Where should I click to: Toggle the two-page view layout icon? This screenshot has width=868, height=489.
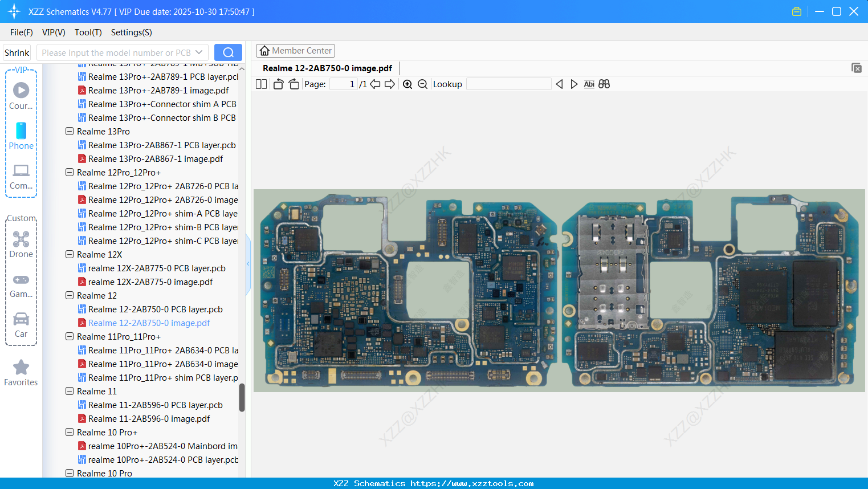261,84
